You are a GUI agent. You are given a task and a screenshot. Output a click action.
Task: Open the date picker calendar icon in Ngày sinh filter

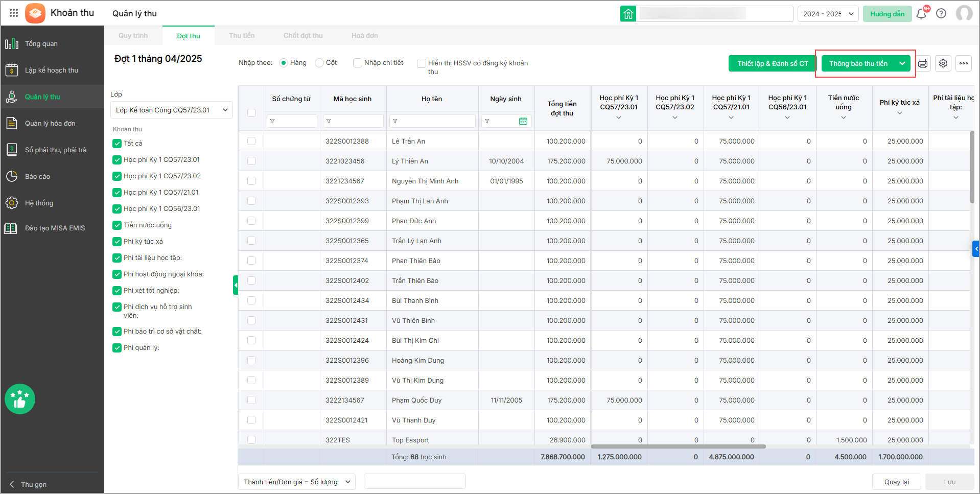(523, 121)
